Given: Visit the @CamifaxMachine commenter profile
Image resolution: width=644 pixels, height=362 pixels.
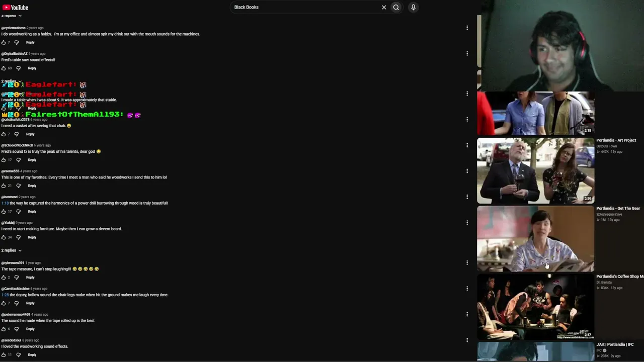Looking at the screenshot, I should pyautogui.click(x=15, y=289).
